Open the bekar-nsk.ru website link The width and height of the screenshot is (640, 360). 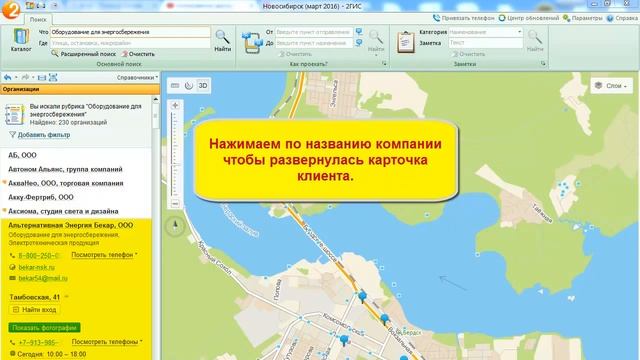click(36, 267)
